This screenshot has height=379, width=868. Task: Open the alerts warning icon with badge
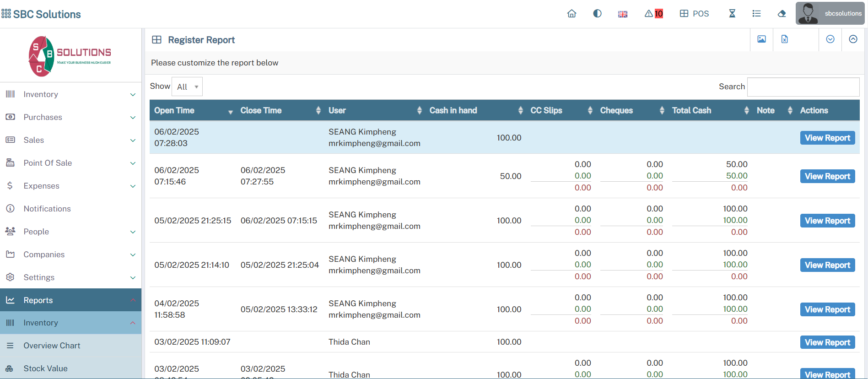tap(653, 14)
